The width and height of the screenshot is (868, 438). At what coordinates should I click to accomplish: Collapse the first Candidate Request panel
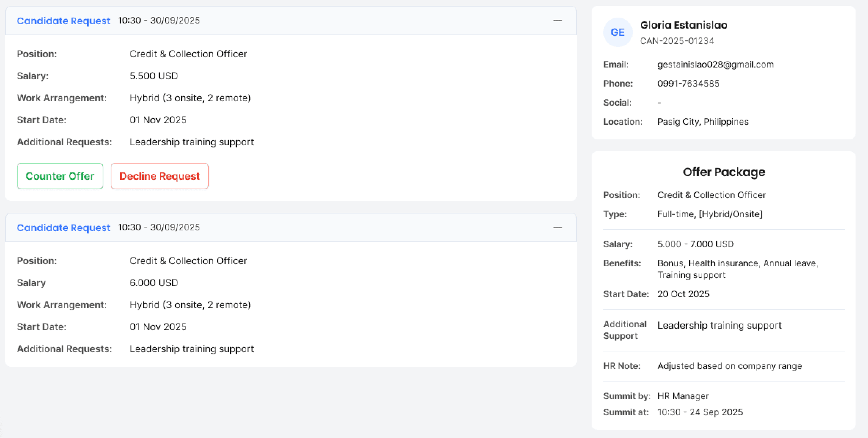click(558, 21)
